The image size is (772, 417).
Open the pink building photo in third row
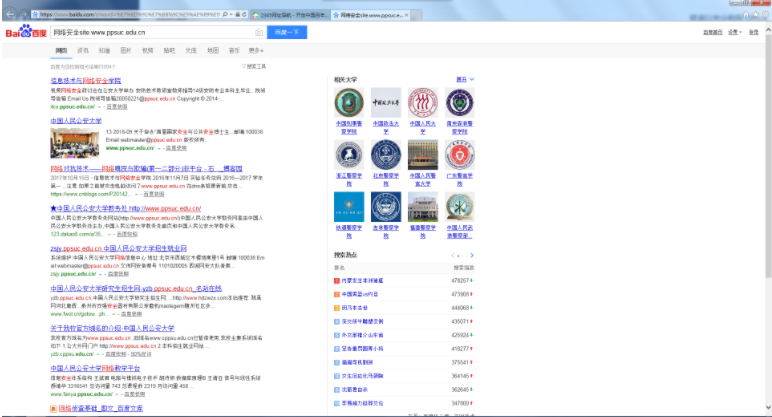(422, 207)
